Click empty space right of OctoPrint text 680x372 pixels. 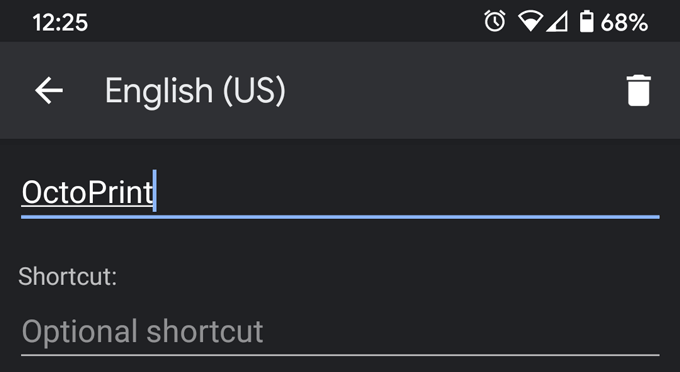[x=408, y=191]
